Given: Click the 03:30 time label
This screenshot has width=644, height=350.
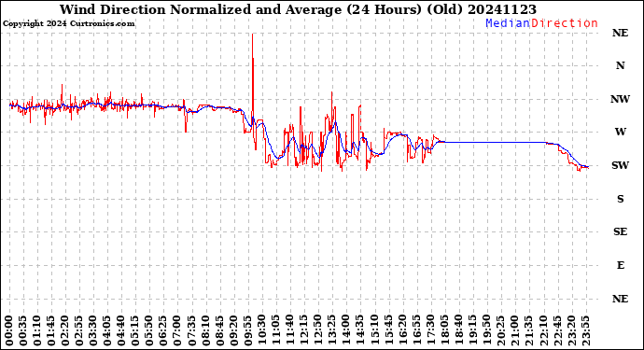Looking at the screenshot, I should [x=93, y=330].
